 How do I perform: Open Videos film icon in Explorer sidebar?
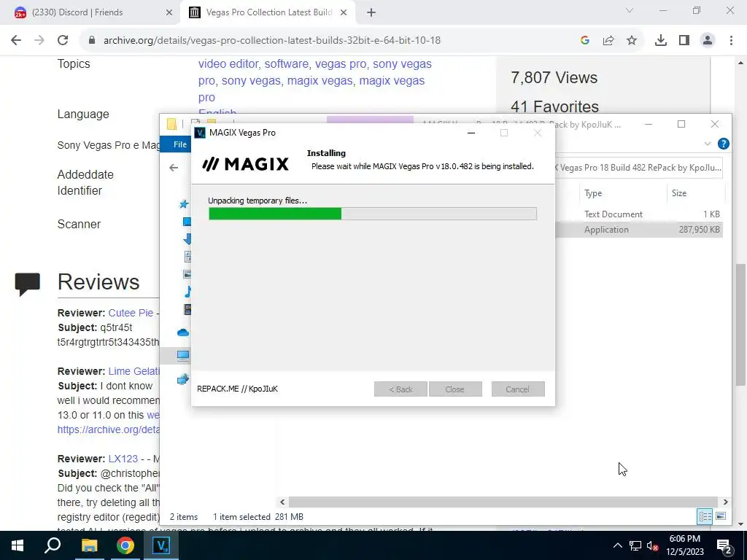click(187, 309)
